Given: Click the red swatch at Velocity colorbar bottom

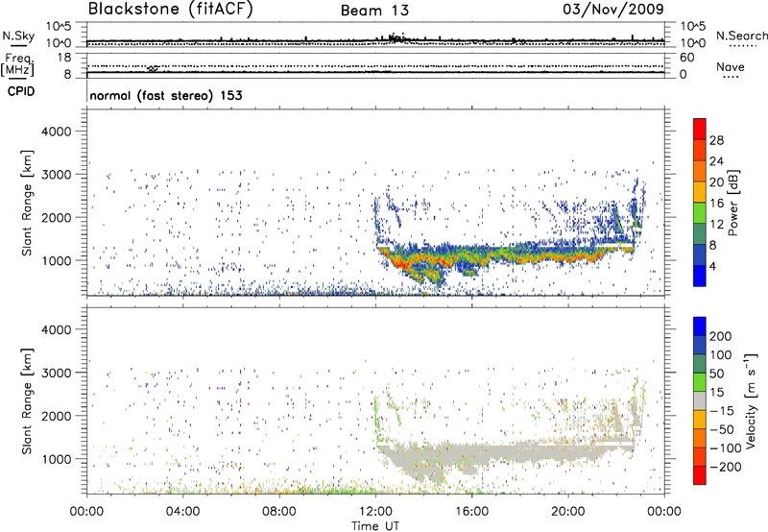Looking at the screenshot, I should click(700, 475).
